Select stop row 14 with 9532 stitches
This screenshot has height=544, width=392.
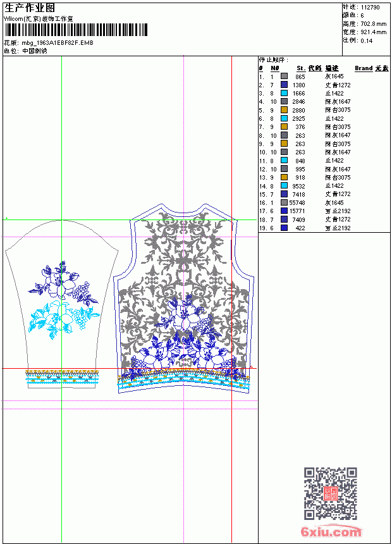point(305,186)
